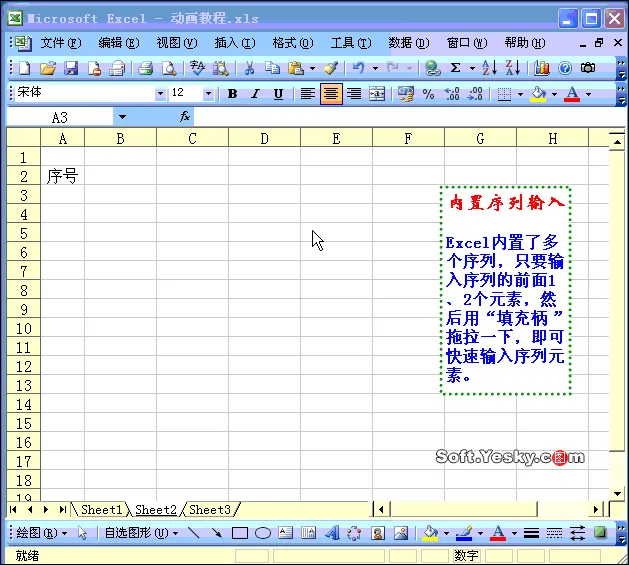The image size is (629, 565).
Task: Click the Format Painter brush icon
Action: coord(331,68)
